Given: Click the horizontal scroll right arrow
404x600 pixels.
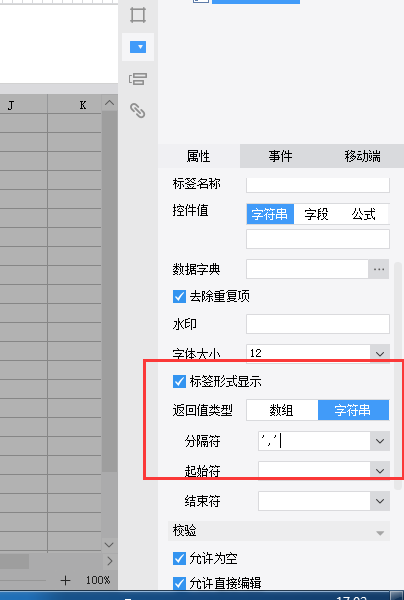Looking at the screenshot, I should tap(110, 561).
